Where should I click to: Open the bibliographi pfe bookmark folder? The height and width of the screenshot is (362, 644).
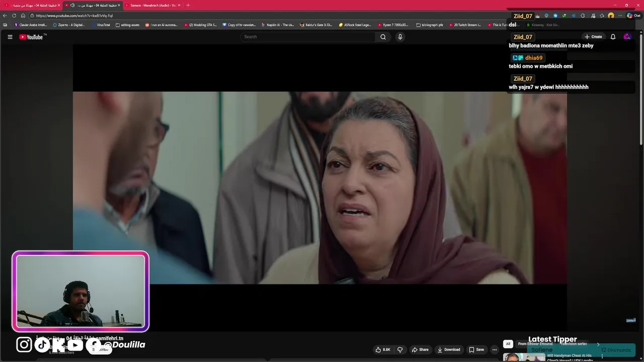430,25
